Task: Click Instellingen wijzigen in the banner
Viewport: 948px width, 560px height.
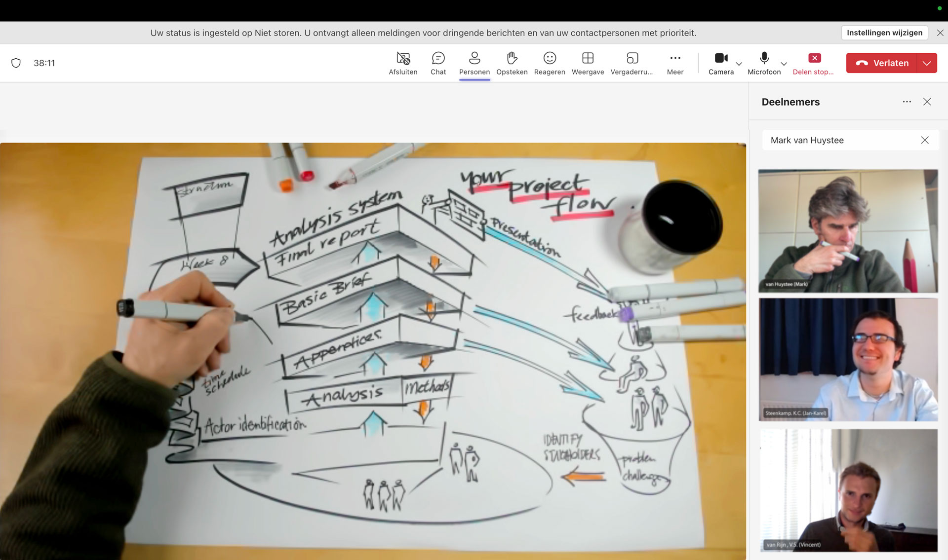Action: click(884, 33)
